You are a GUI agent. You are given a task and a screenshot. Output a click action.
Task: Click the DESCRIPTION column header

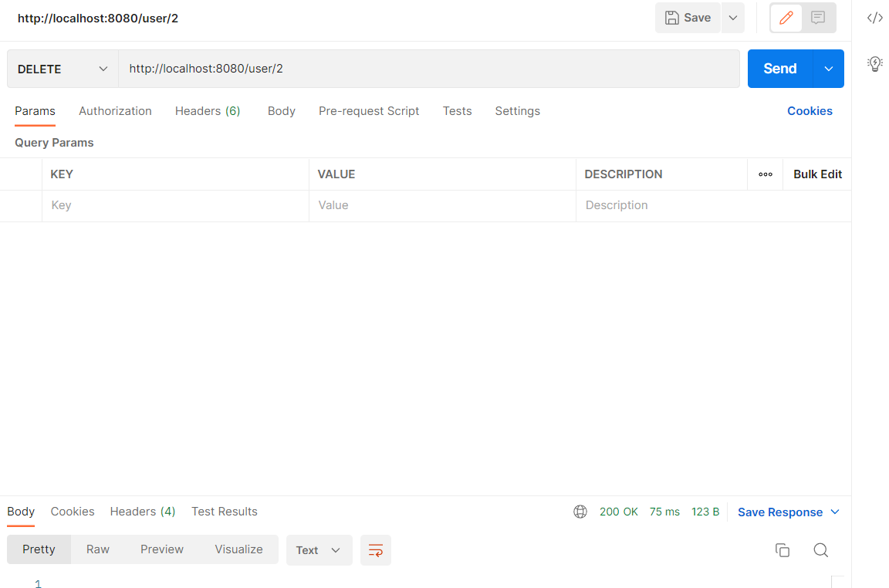pos(623,174)
